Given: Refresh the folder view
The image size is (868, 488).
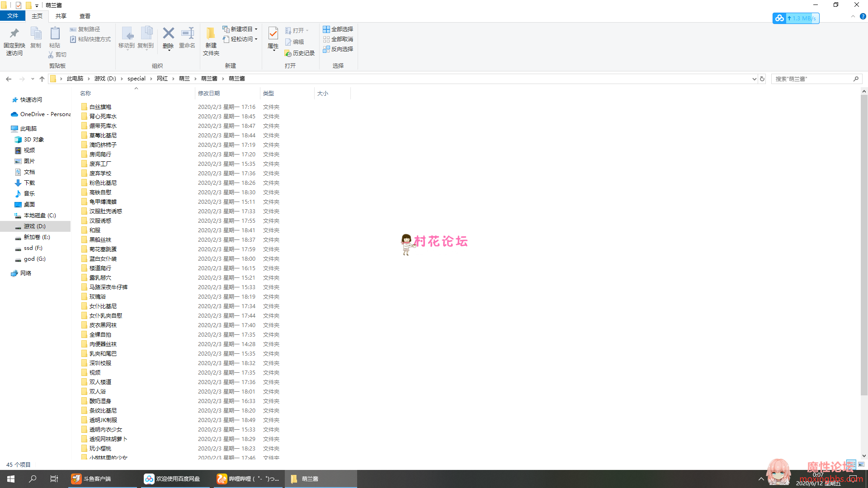Looking at the screenshot, I should (762, 79).
